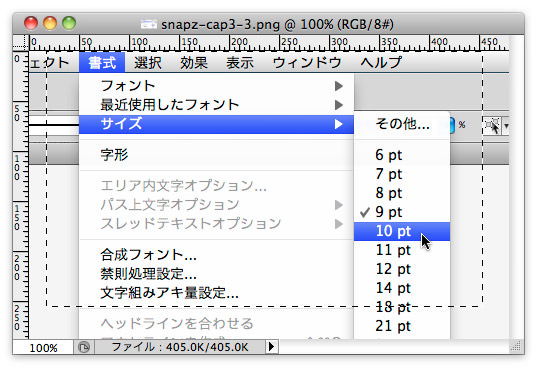Select 8 pt font size
This screenshot has width=537, height=367.
coord(402,193)
